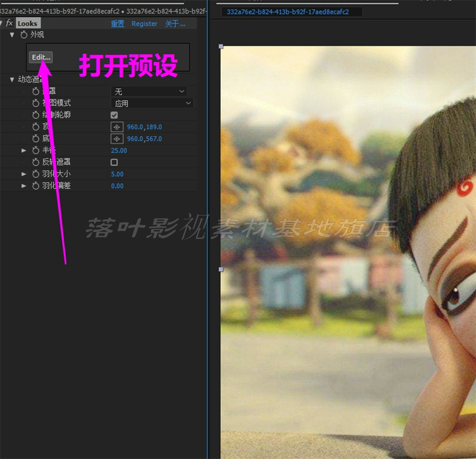Toggle the stopwatch for the top point row

pyautogui.click(x=36, y=127)
